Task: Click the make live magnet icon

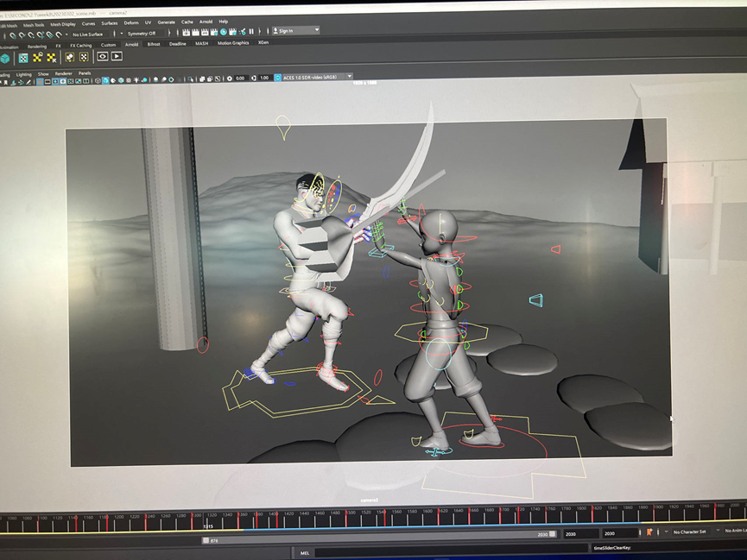Action: 59,35
